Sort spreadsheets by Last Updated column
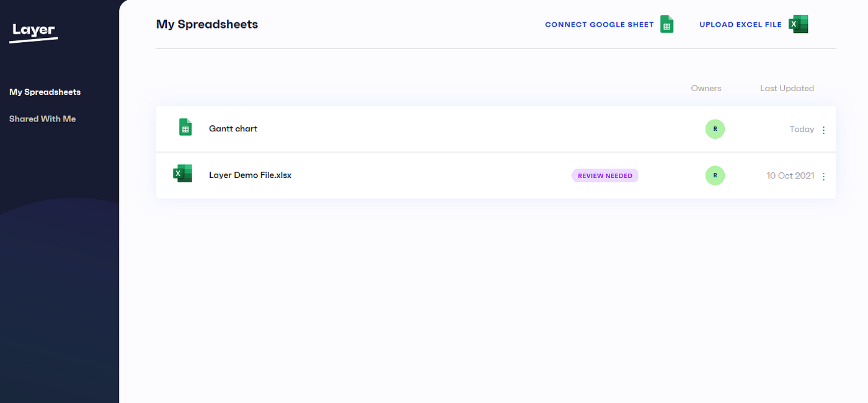 (x=786, y=88)
